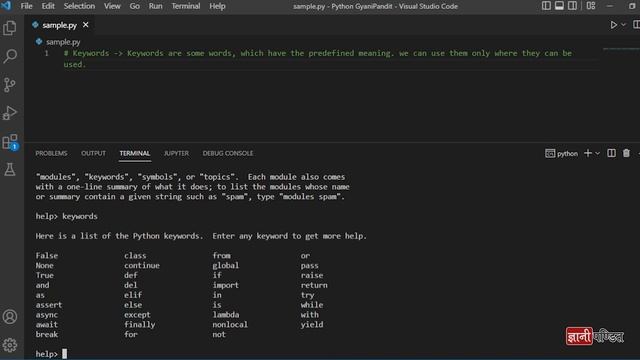
Task: Select the TERMINAL panel tab
Action: point(135,153)
